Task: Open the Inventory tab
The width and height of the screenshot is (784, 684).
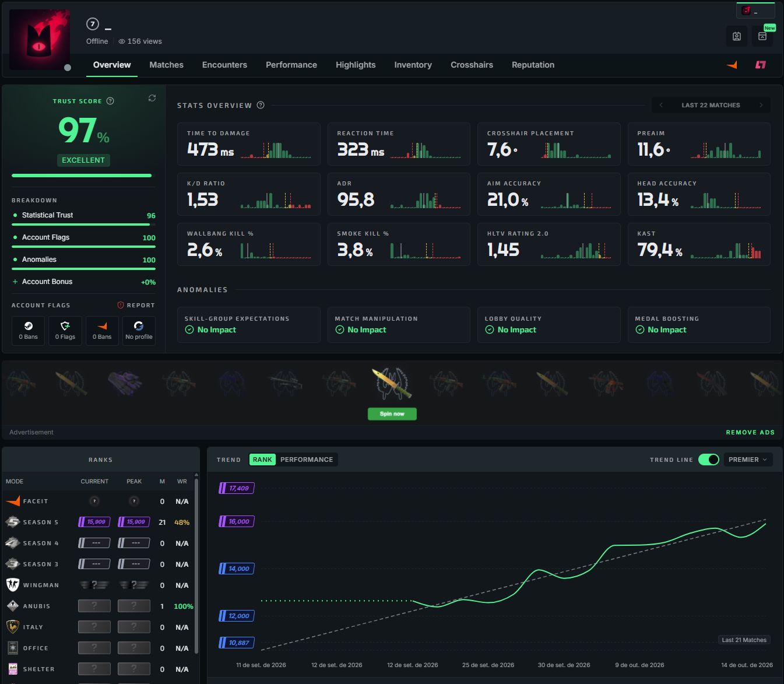Action: point(413,65)
